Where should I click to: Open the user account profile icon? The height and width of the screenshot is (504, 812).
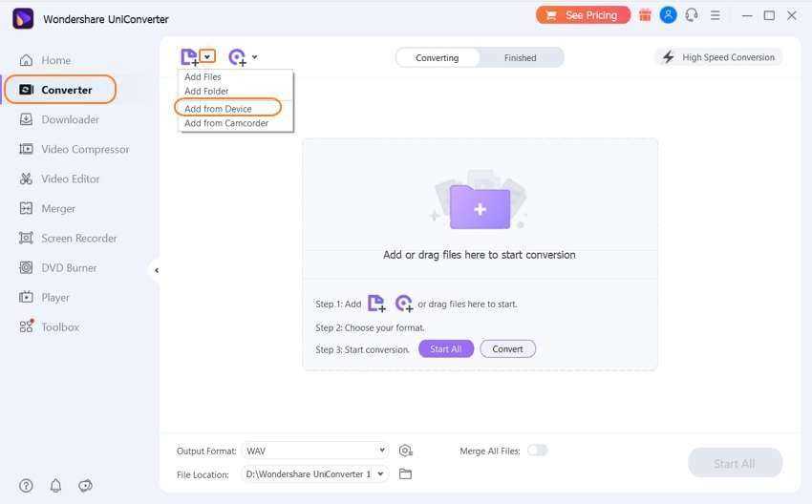669,15
